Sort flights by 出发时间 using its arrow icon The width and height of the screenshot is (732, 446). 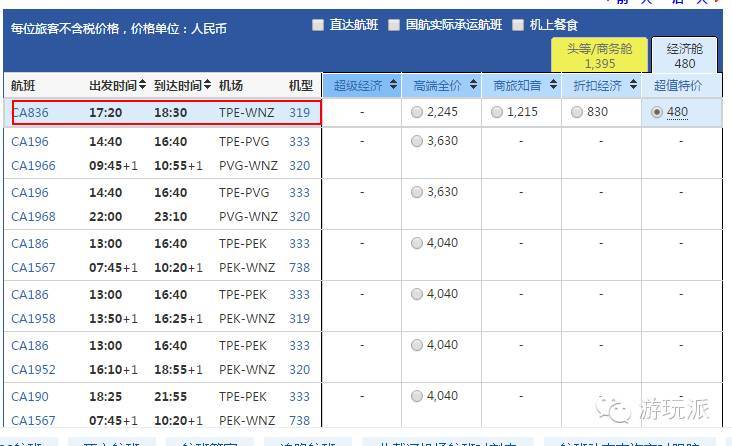point(142,85)
